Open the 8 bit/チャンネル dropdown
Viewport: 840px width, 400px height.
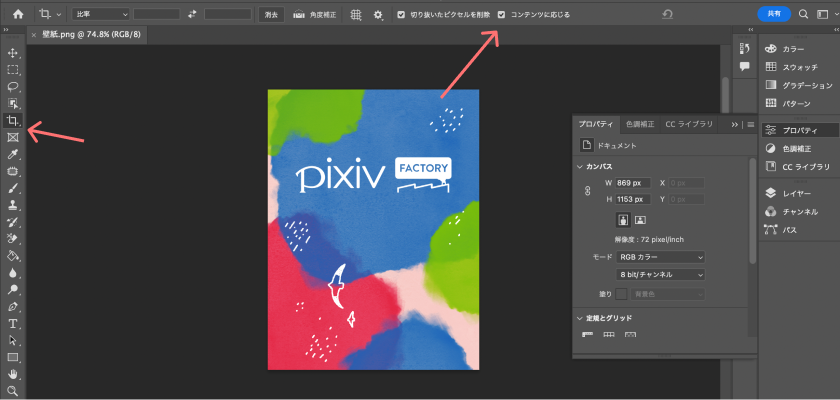pos(661,275)
